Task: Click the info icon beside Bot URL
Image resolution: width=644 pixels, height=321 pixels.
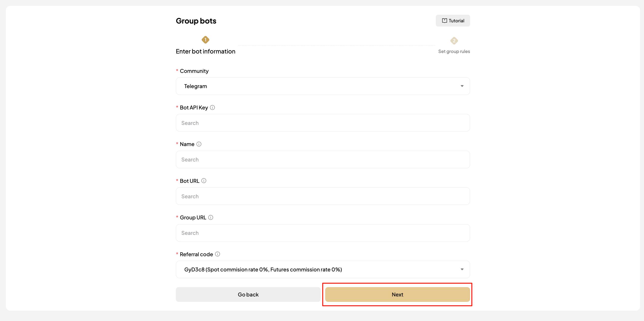Action: point(204,181)
